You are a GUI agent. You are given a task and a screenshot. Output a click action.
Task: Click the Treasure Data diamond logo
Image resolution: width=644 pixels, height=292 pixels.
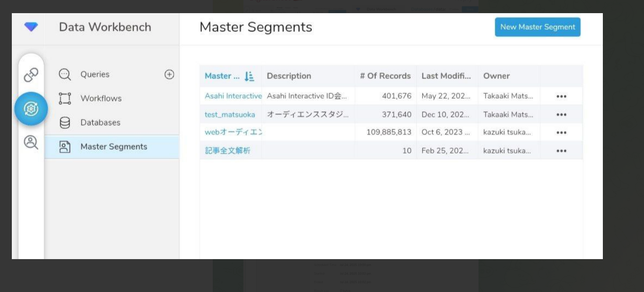coord(31,27)
